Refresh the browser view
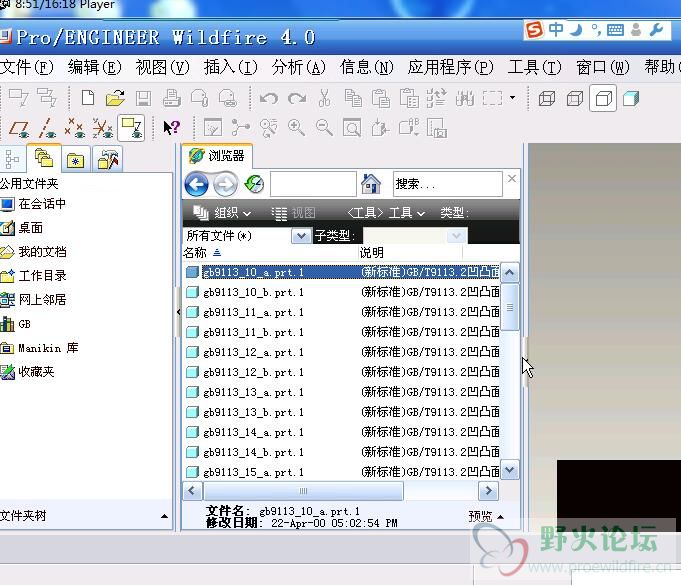The width and height of the screenshot is (681, 585). (255, 184)
